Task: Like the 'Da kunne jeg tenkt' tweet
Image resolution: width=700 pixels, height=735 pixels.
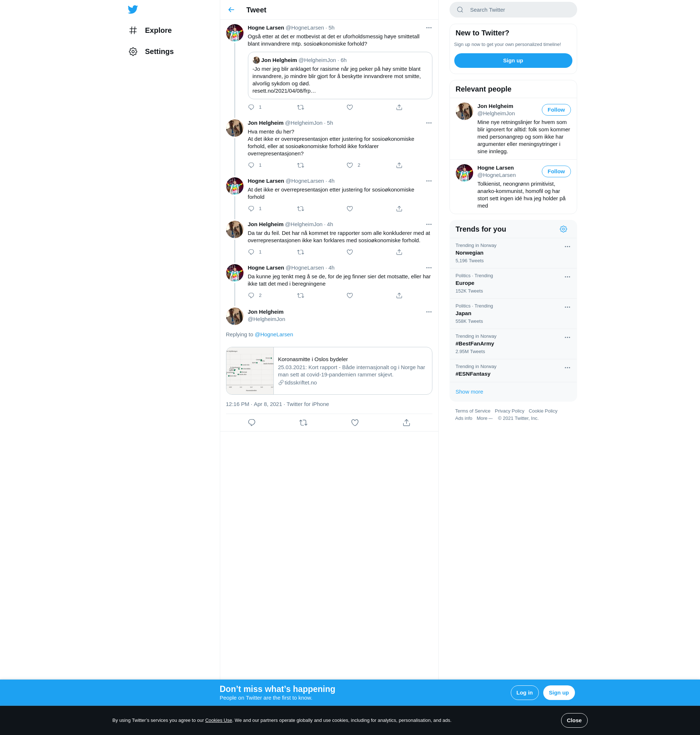Action: pyautogui.click(x=350, y=295)
